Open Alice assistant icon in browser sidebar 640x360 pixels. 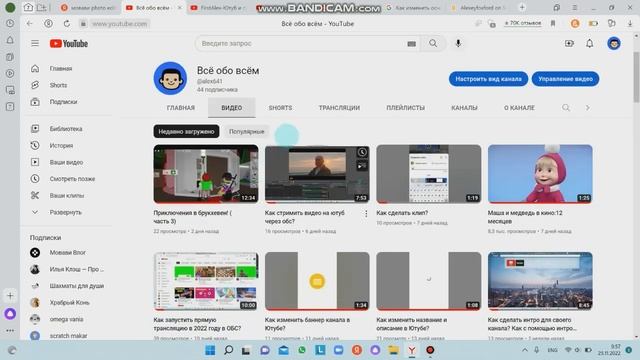point(10,313)
